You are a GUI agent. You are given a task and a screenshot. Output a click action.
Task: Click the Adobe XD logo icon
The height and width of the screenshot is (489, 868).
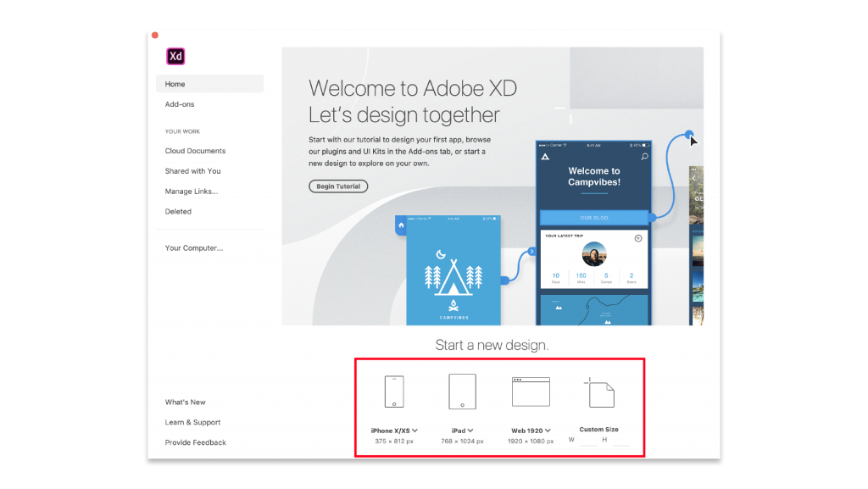(175, 57)
